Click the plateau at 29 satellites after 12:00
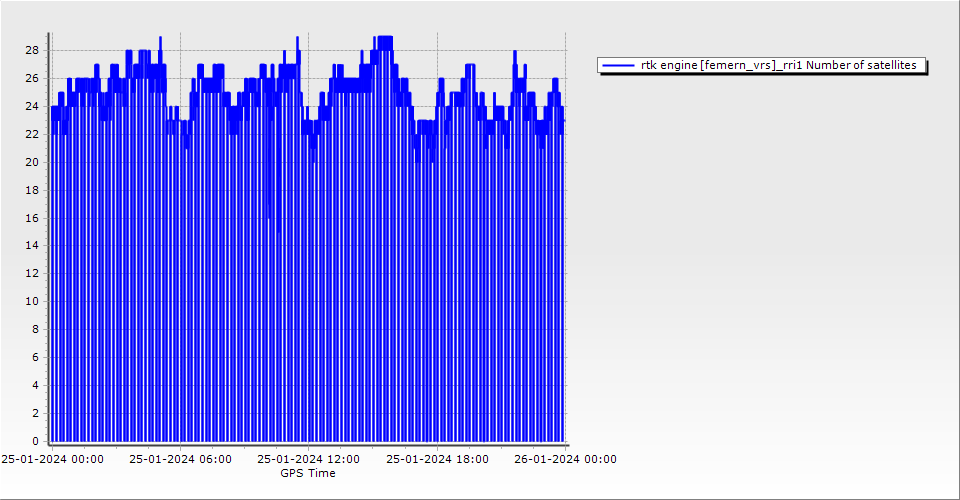 tap(384, 39)
